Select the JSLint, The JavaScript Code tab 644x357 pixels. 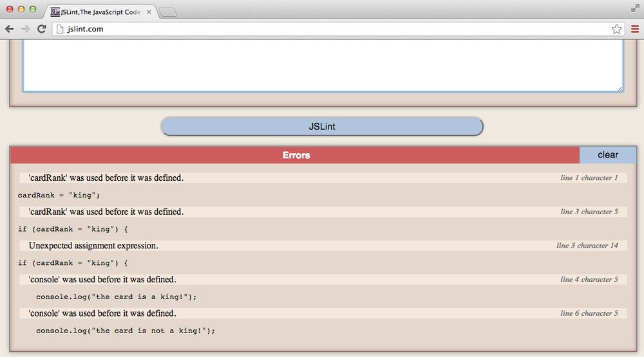[x=100, y=12]
